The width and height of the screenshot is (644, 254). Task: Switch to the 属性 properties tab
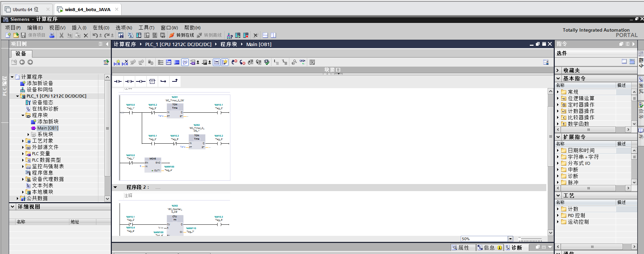tap(460, 248)
